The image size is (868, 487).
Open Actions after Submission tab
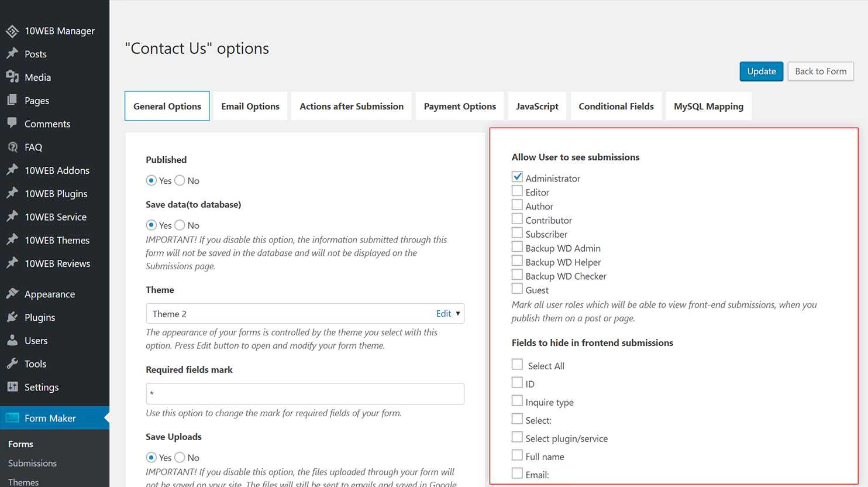(x=352, y=106)
